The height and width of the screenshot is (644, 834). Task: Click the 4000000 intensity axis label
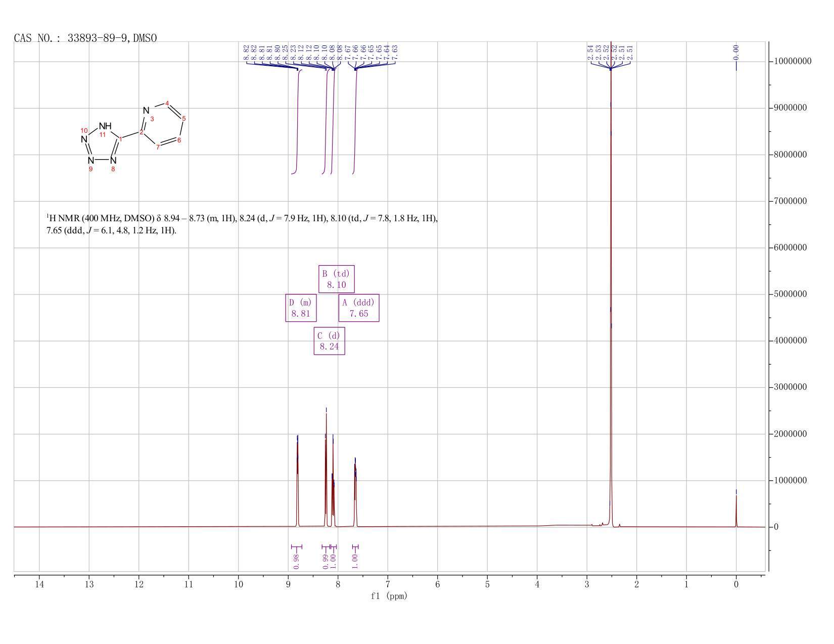(x=790, y=341)
